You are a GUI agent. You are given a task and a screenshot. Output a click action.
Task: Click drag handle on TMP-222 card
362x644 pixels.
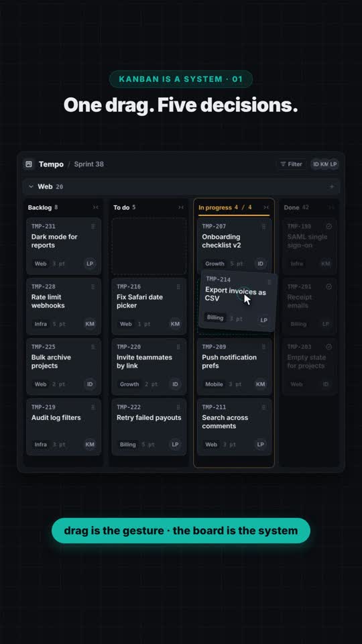click(x=178, y=407)
